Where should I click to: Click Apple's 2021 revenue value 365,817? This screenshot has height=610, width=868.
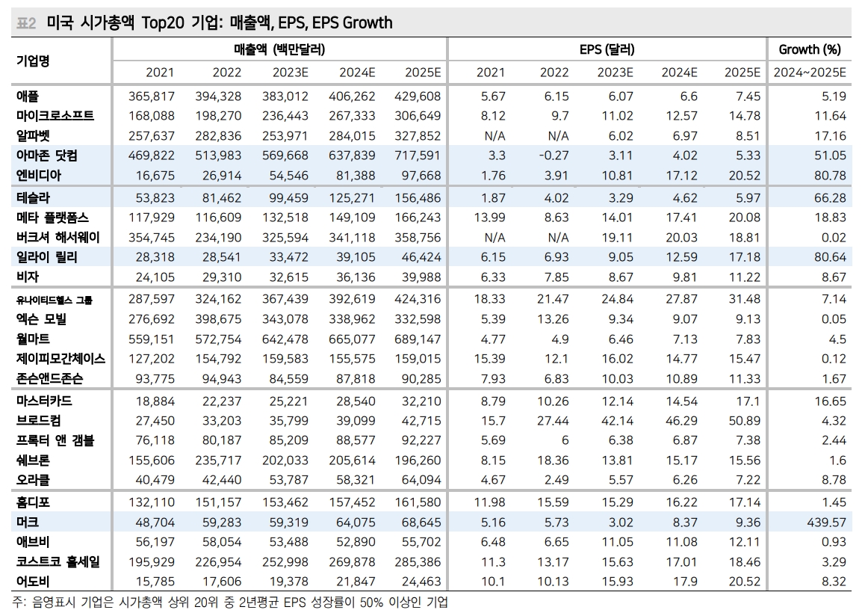click(152, 96)
